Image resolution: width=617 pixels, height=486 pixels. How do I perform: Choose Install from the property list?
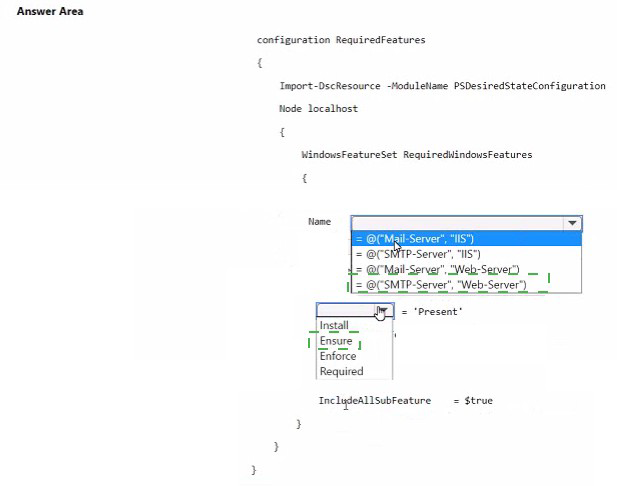tap(334, 326)
